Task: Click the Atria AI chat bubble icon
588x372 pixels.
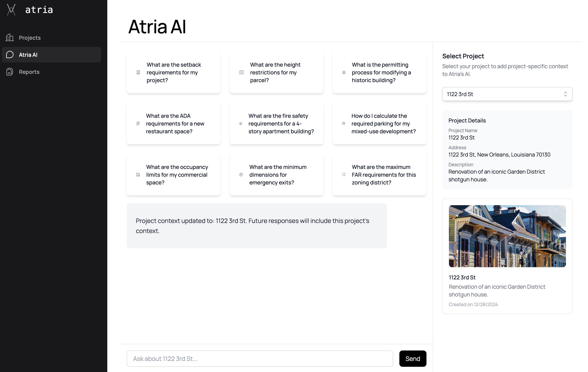Action: [10, 55]
